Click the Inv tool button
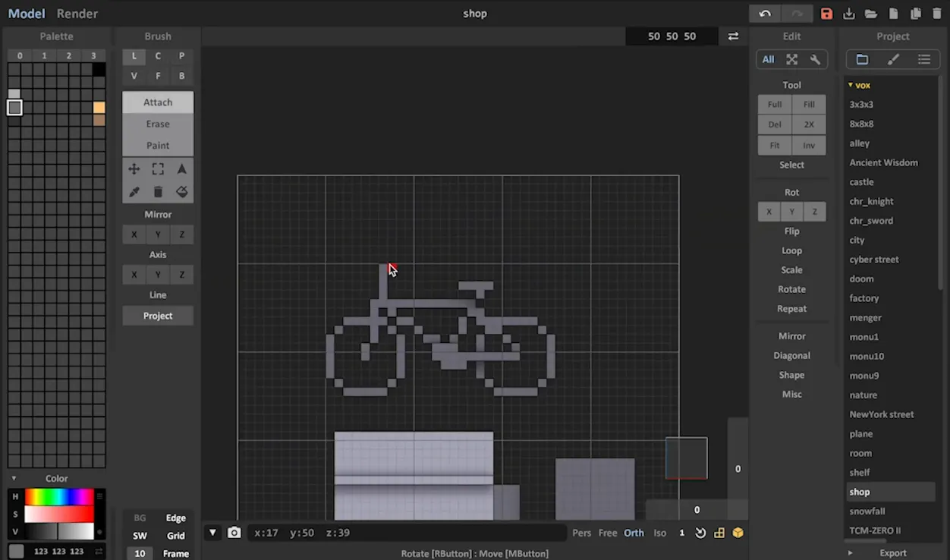This screenshot has width=950, height=560. [x=809, y=145]
